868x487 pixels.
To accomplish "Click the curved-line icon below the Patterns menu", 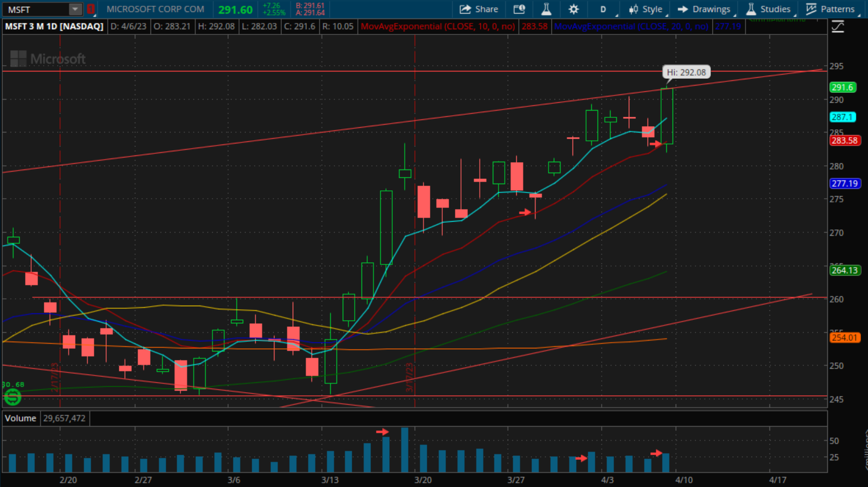I will coord(838,27).
